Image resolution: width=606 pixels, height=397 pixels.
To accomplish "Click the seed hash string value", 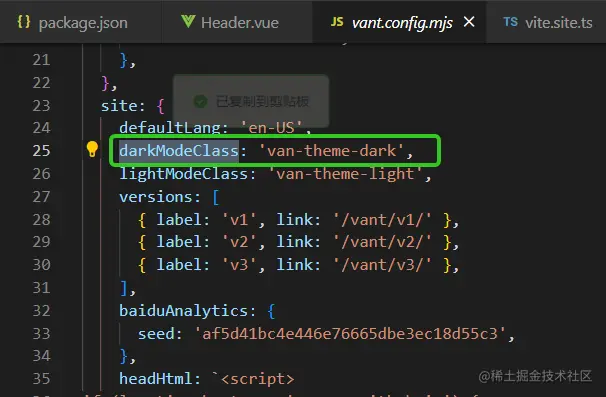I will (350, 333).
